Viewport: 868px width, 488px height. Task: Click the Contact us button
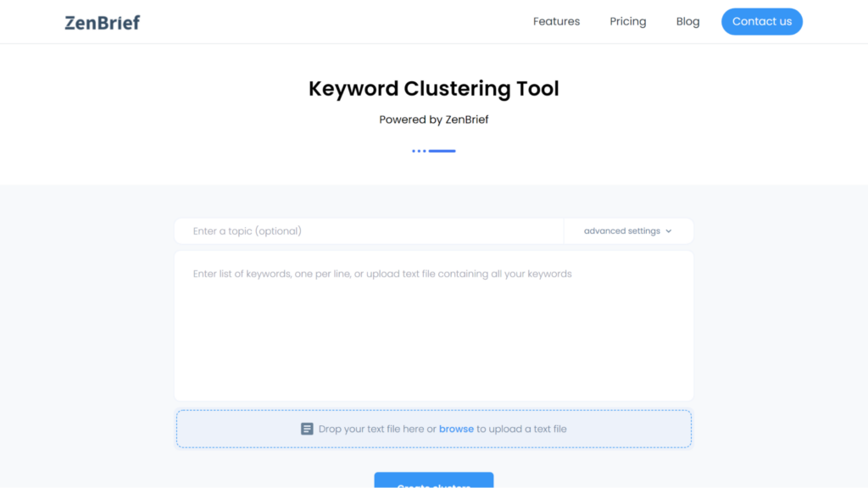point(762,21)
